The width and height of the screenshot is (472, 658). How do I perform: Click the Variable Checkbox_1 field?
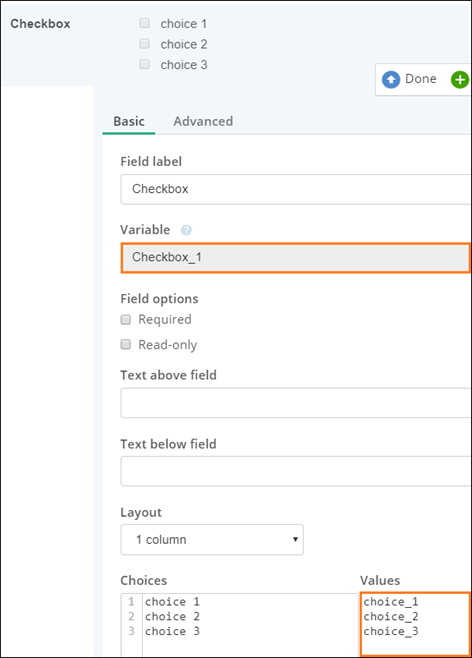point(296,258)
